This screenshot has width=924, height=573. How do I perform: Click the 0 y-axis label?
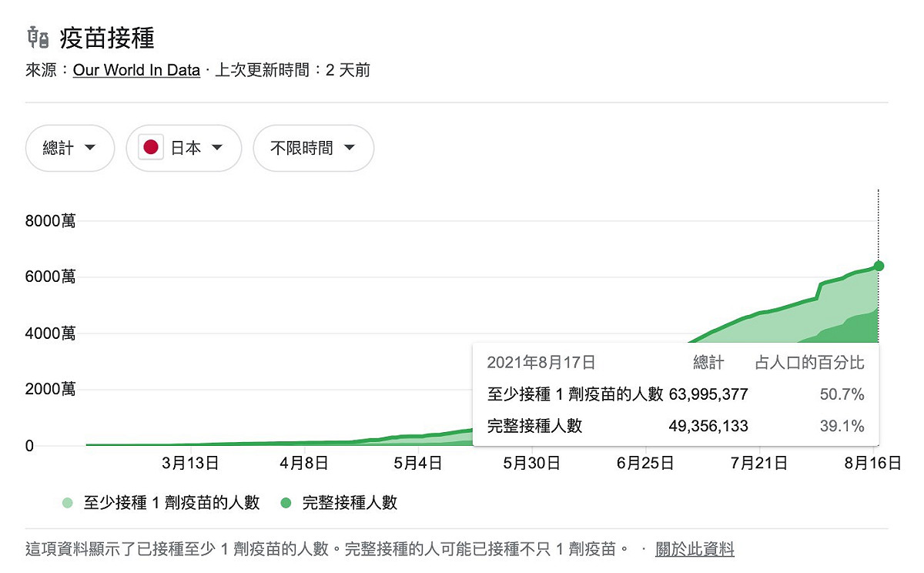click(x=30, y=446)
